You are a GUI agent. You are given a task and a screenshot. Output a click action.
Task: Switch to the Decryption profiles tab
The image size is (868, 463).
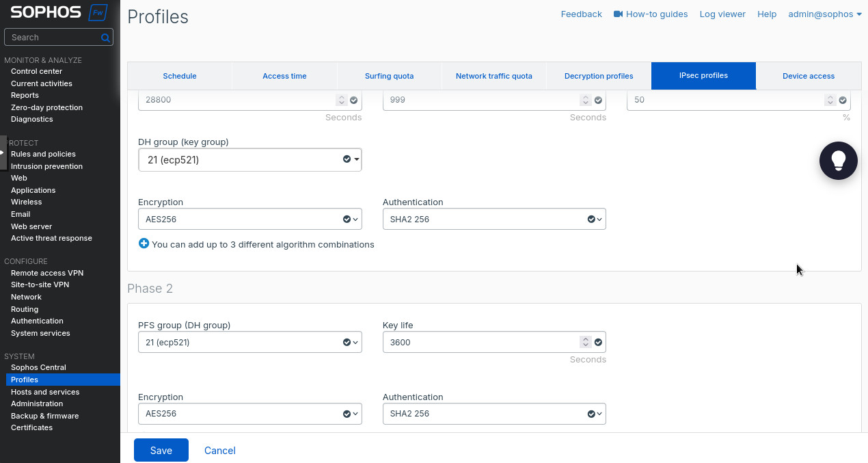click(598, 76)
